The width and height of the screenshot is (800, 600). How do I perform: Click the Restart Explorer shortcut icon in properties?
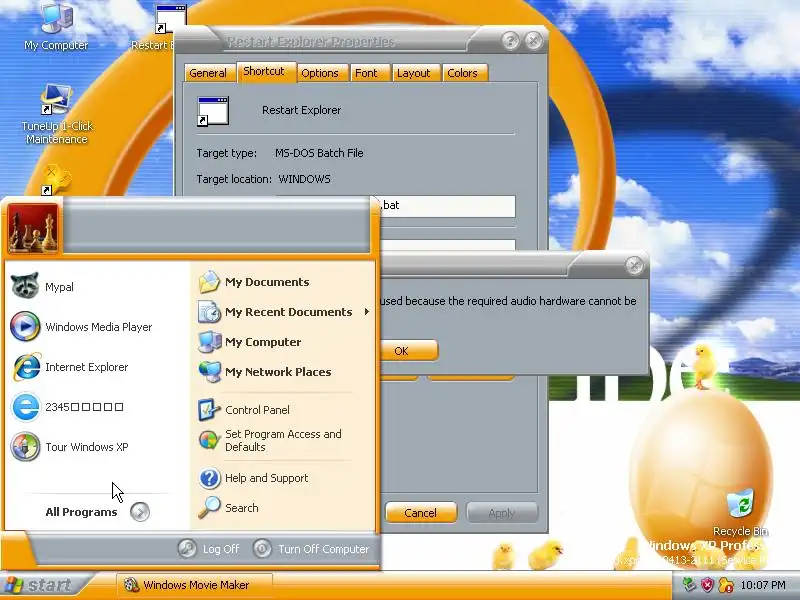(x=213, y=111)
